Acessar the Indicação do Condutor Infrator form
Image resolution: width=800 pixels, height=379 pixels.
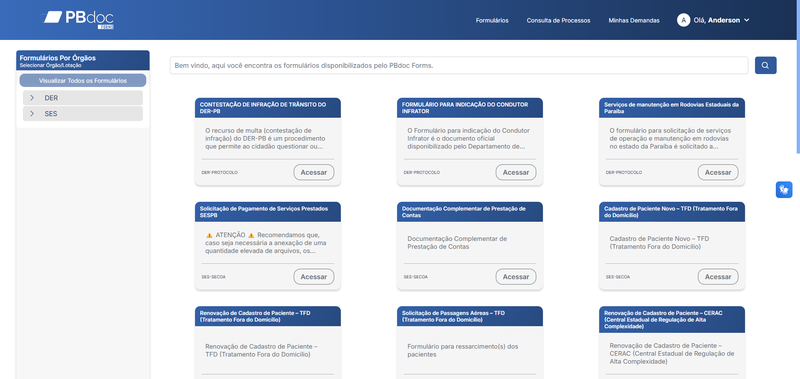(x=516, y=172)
